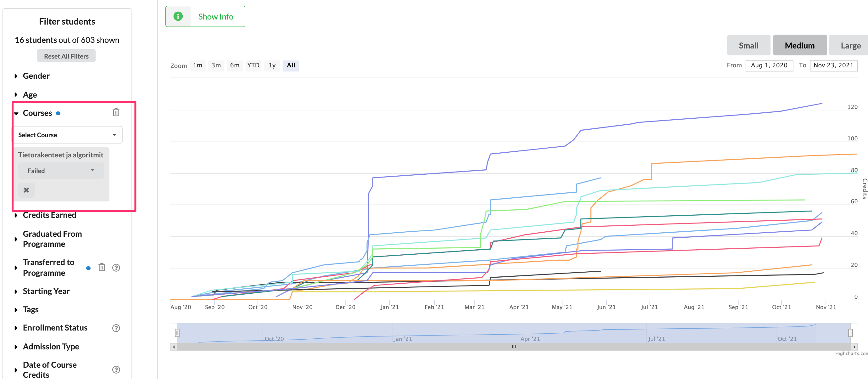Open the Enrollment Status help question mark
The width and height of the screenshot is (868, 379).
tap(116, 328)
